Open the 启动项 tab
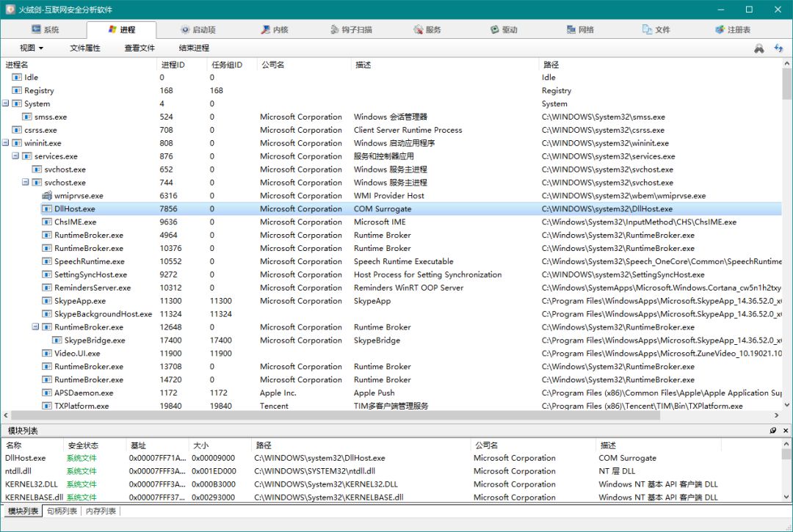The image size is (793, 532). pos(198,30)
